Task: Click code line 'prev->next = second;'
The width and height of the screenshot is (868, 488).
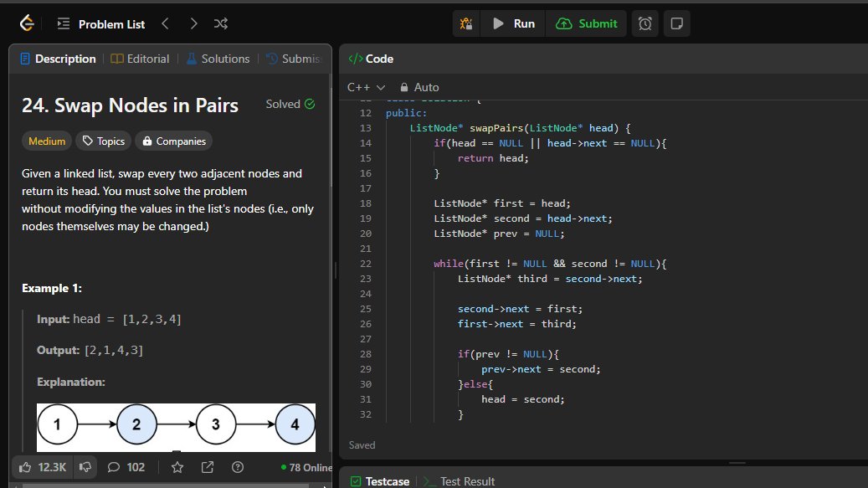Action: coord(541,369)
